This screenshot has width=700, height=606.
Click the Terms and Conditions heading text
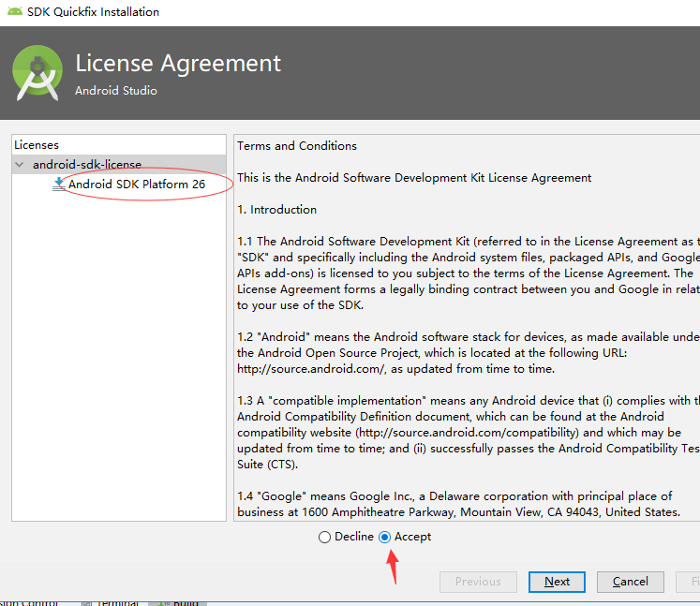(297, 146)
